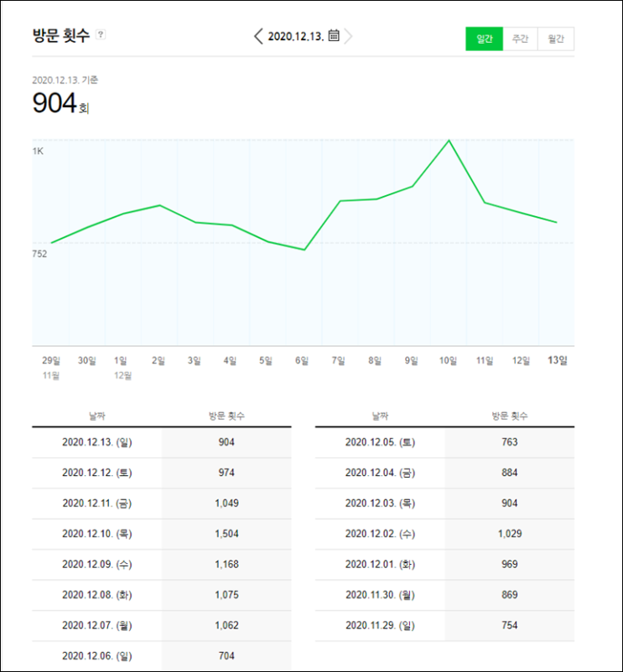
Task: Advance to next date with right chevron
Action: coord(348,36)
